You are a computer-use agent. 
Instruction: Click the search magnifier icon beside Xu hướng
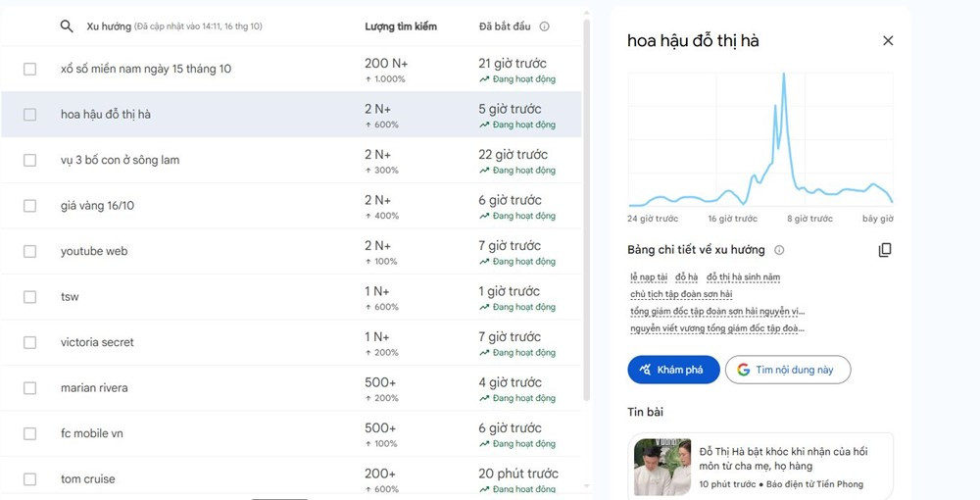click(x=67, y=26)
